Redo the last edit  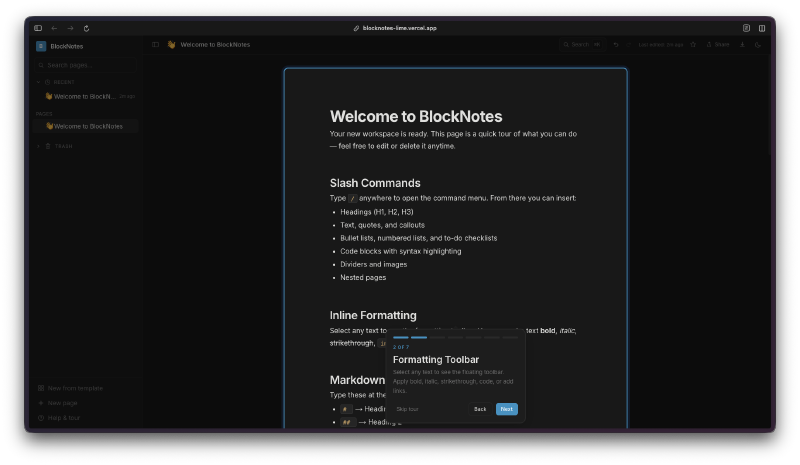click(629, 44)
